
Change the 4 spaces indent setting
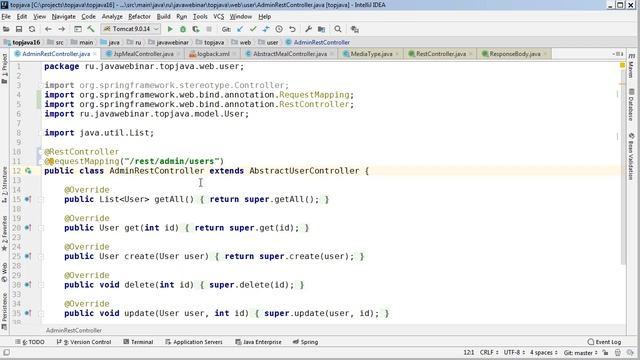[x=544, y=352]
